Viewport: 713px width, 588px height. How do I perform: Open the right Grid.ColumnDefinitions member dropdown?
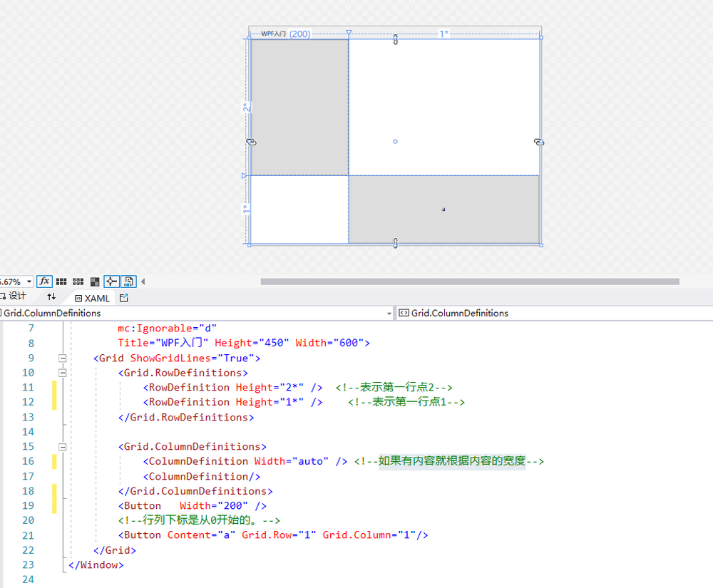pos(555,313)
